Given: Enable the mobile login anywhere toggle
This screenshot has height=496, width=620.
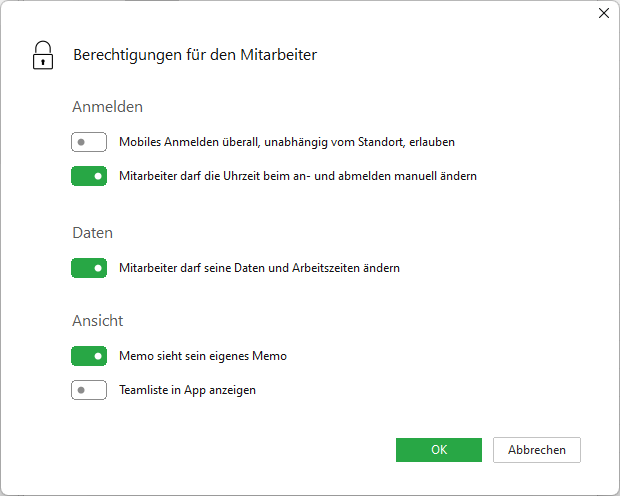Looking at the screenshot, I should (89, 142).
